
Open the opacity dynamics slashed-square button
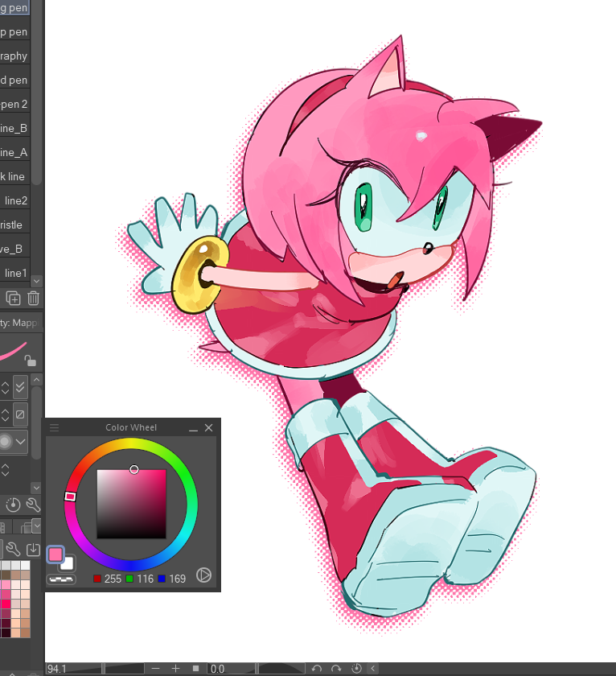point(20,414)
